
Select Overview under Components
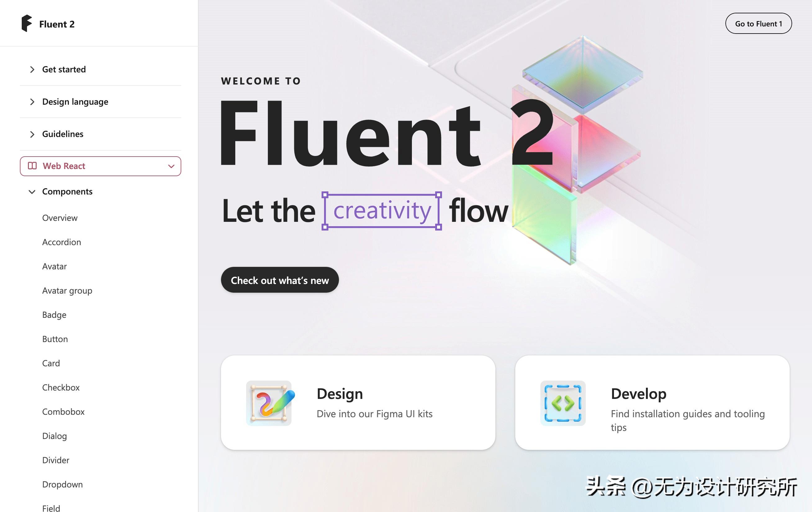pyautogui.click(x=60, y=218)
